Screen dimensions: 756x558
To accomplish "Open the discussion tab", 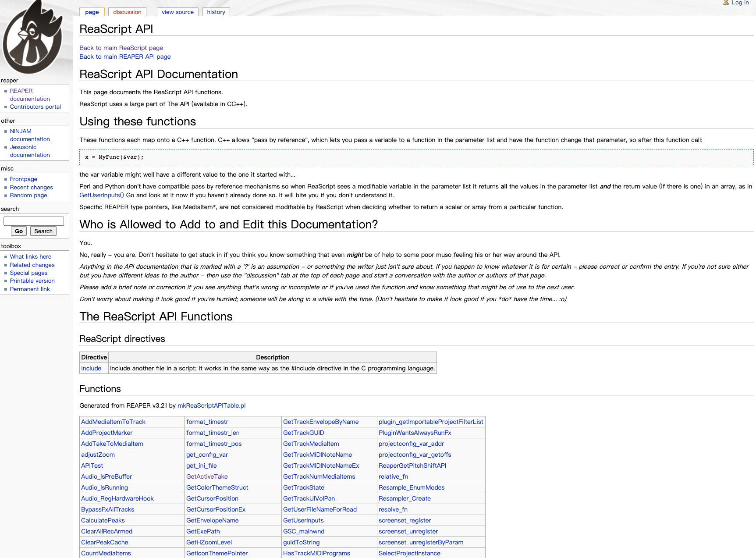I will tap(127, 12).
